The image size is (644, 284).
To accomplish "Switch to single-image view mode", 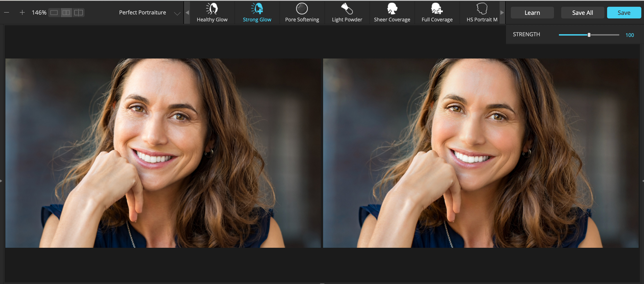I will [54, 12].
